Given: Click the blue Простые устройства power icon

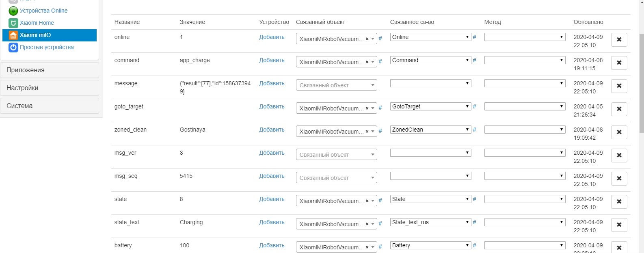Looking at the screenshot, I should pyautogui.click(x=13, y=48).
